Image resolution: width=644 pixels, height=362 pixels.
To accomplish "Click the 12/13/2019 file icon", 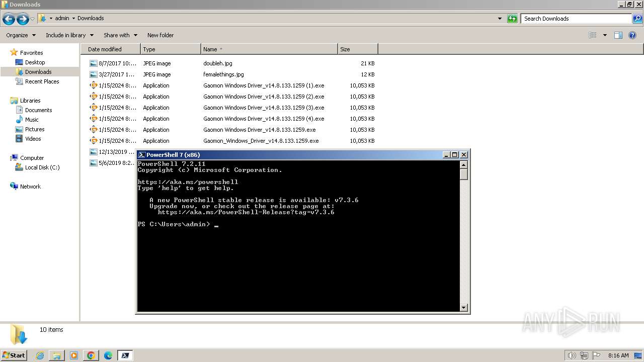I will click(x=93, y=152).
